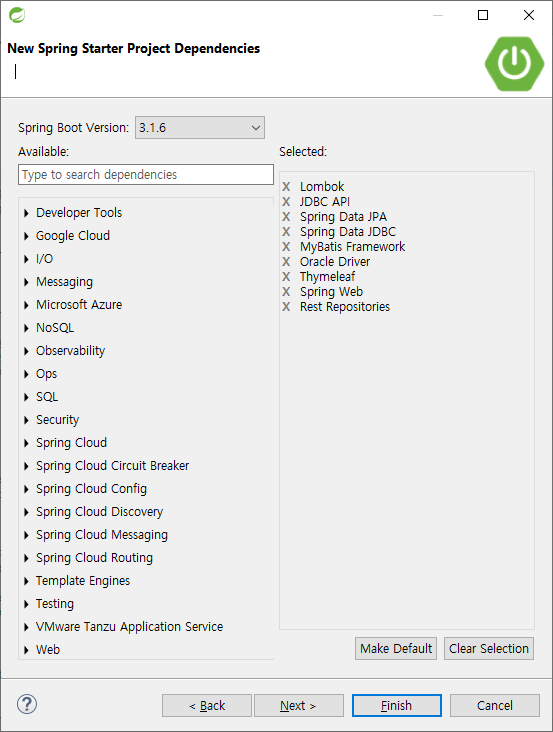Select Spring Data JPA text entry
Image resolution: width=553 pixels, height=732 pixels.
(343, 217)
